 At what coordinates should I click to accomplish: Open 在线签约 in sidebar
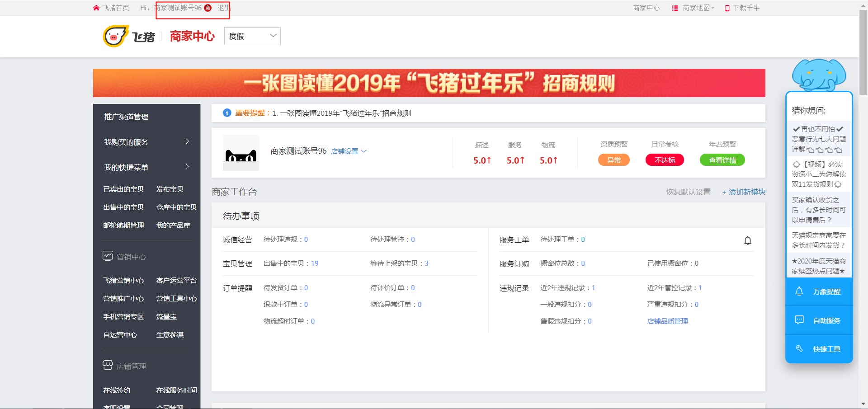(117, 390)
